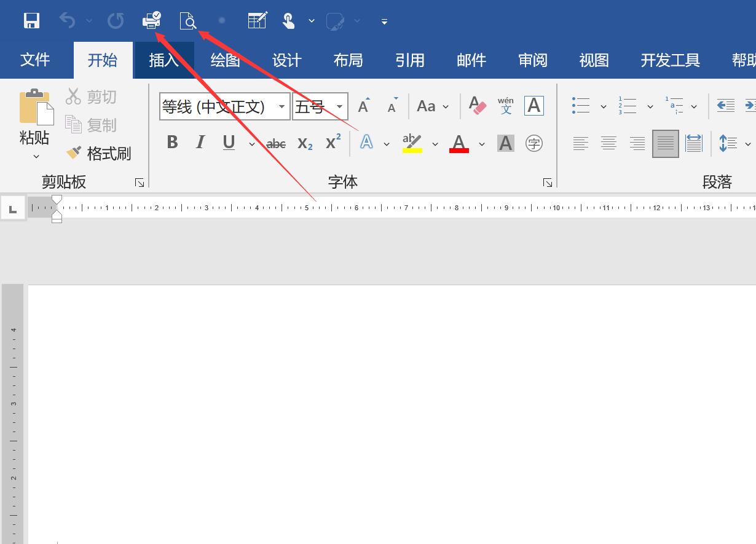Open the undo history dropdown arrow
This screenshot has height=544, width=756.
click(x=89, y=21)
